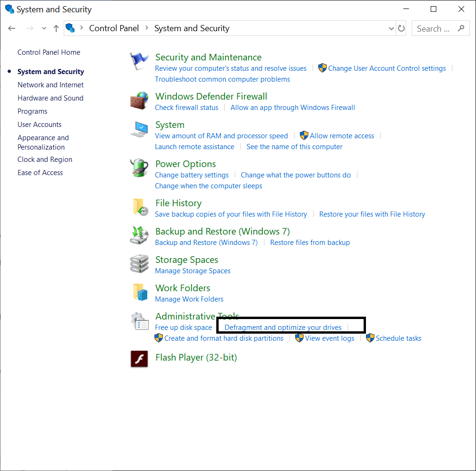Click the Check firewall status link

(x=186, y=107)
